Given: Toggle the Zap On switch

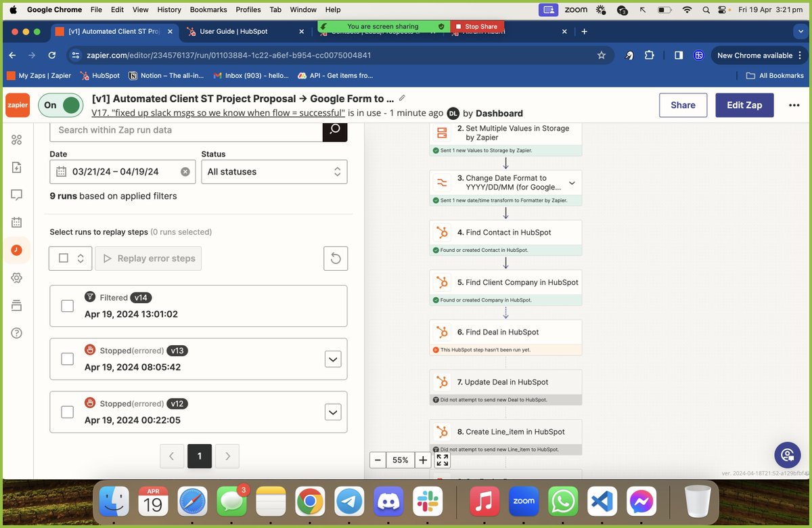Looking at the screenshot, I should point(62,105).
